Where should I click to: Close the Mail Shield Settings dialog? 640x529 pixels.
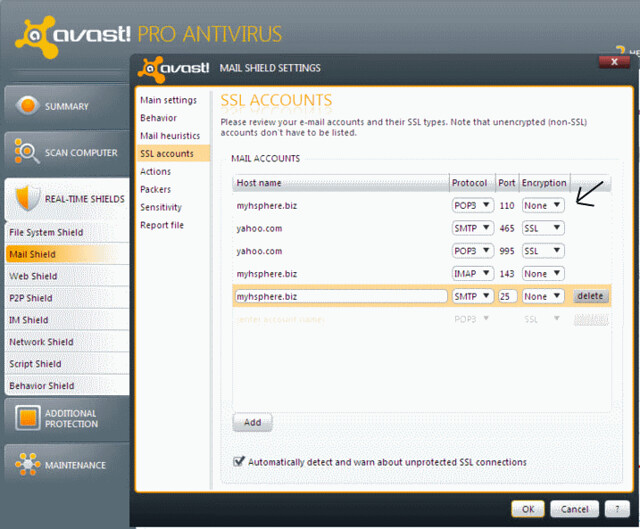coord(614,62)
